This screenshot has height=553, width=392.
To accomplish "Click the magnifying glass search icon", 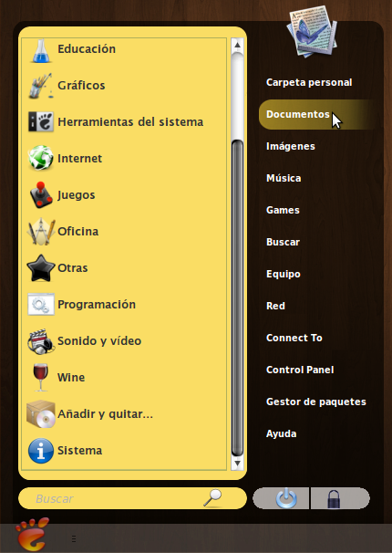I will coord(212,498).
